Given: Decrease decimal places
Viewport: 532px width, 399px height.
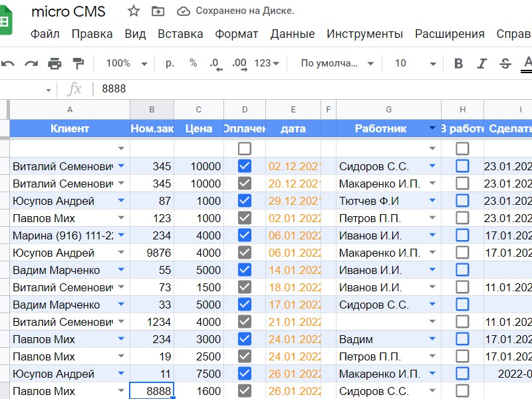Looking at the screenshot, I should pos(215,64).
